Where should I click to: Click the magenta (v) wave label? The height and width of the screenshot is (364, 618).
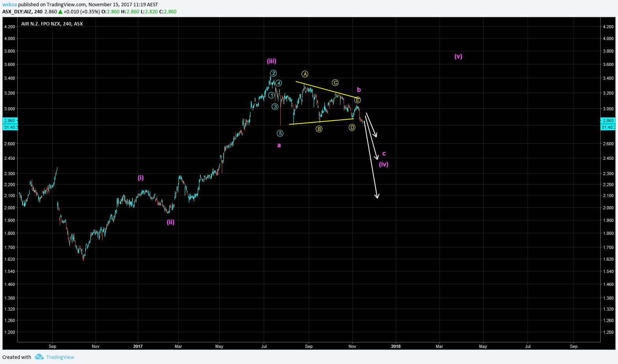458,57
